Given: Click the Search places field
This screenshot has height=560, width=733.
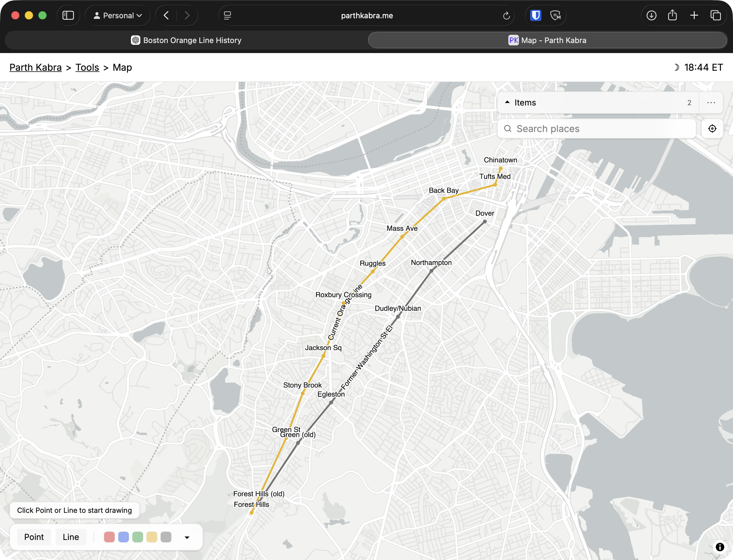Looking at the screenshot, I should click(x=596, y=129).
